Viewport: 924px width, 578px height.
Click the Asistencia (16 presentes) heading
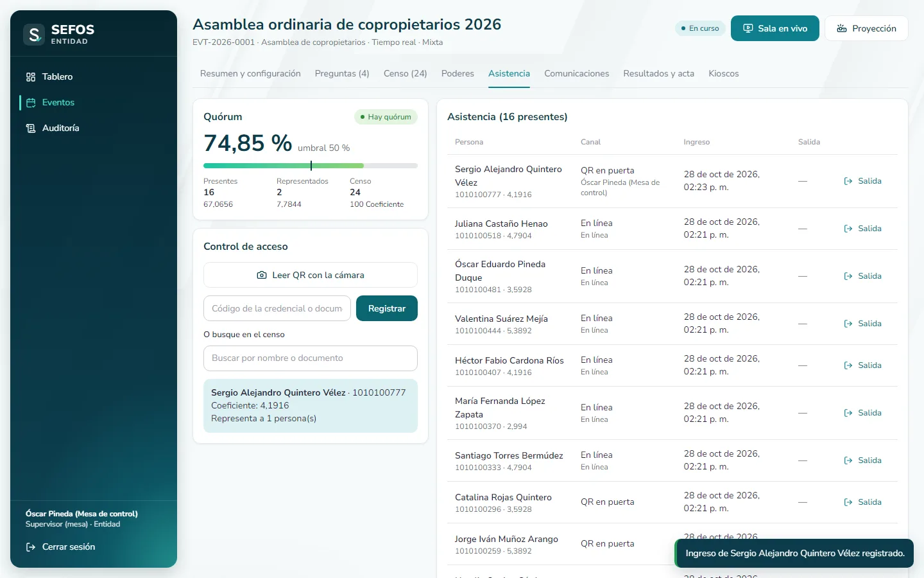[x=507, y=117]
